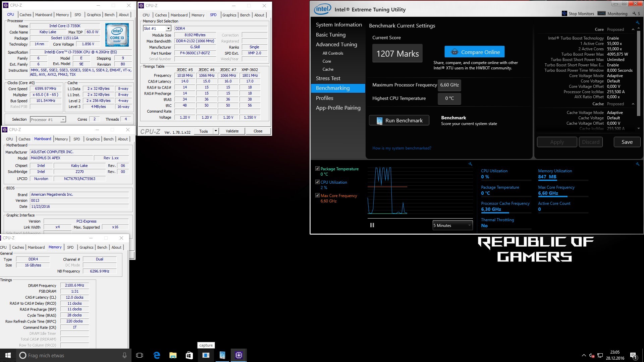
Task: Open Cache under Advanced Tuning
Action: 328,69
